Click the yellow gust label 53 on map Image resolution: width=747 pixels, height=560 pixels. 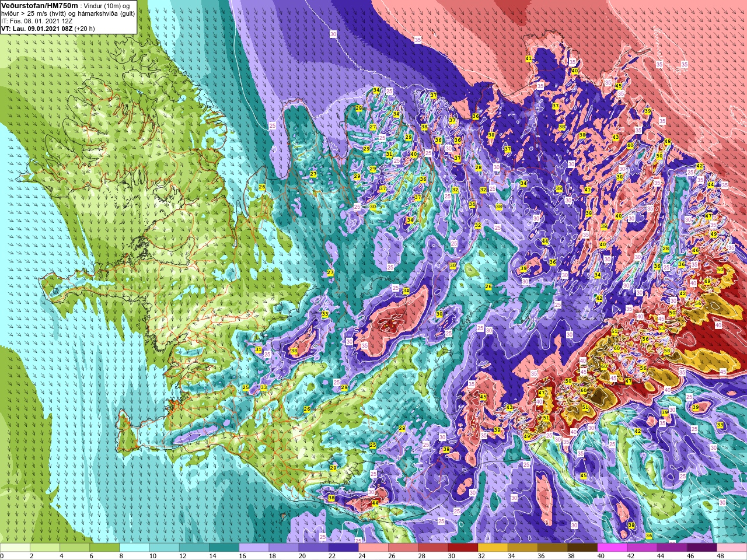(661, 329)
